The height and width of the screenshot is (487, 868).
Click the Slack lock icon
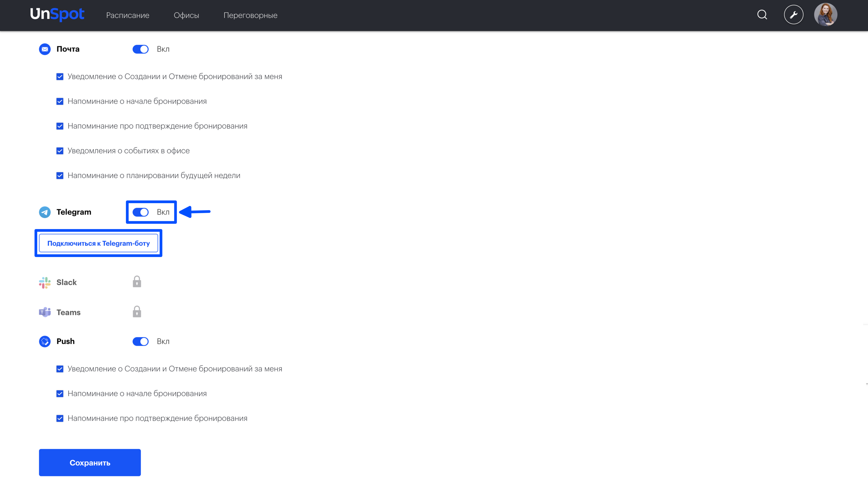[x=137, y=282]
